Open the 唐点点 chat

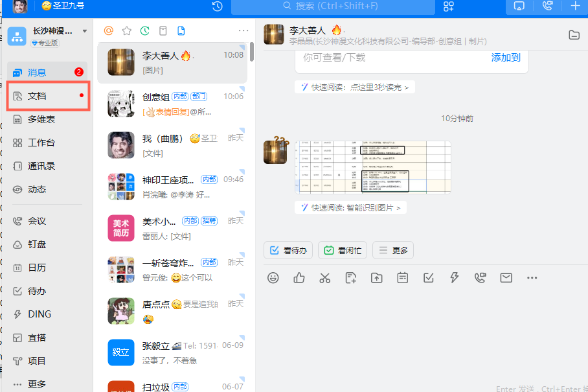click(x=172, y=311)
